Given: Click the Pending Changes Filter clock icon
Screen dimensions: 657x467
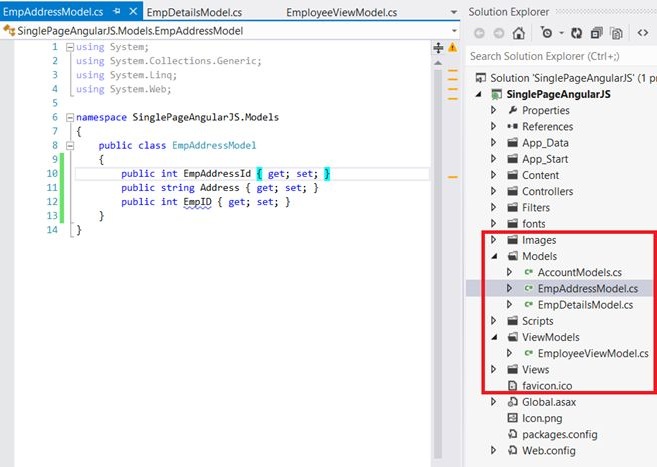Looking at the screenshot, I should pos(546,33).
